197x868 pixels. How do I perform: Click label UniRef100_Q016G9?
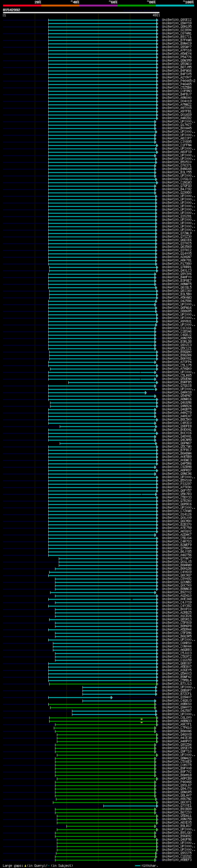click(x=176, y=115)
